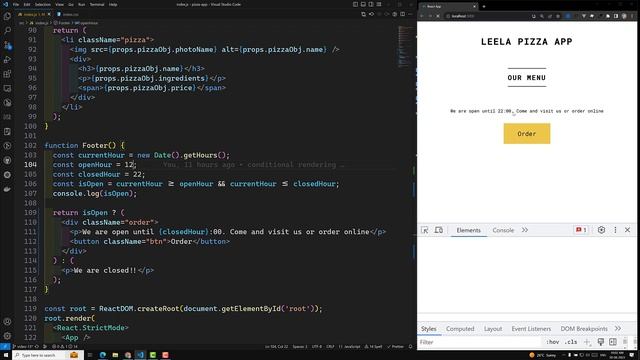
Task: Click the element inspector icon in DevTools
Action: point(424,230)
